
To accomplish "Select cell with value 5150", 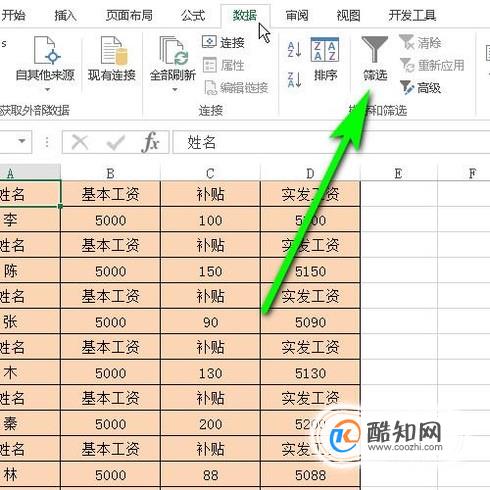I will coord(310,271).
